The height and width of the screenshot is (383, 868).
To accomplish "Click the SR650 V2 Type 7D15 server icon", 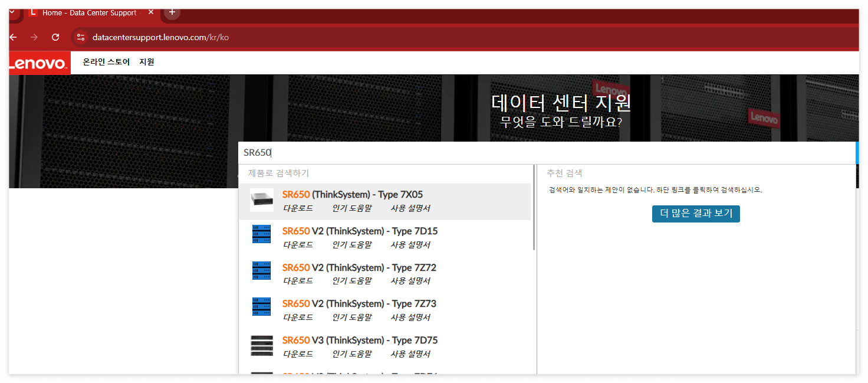I will (x=261, y=234).
